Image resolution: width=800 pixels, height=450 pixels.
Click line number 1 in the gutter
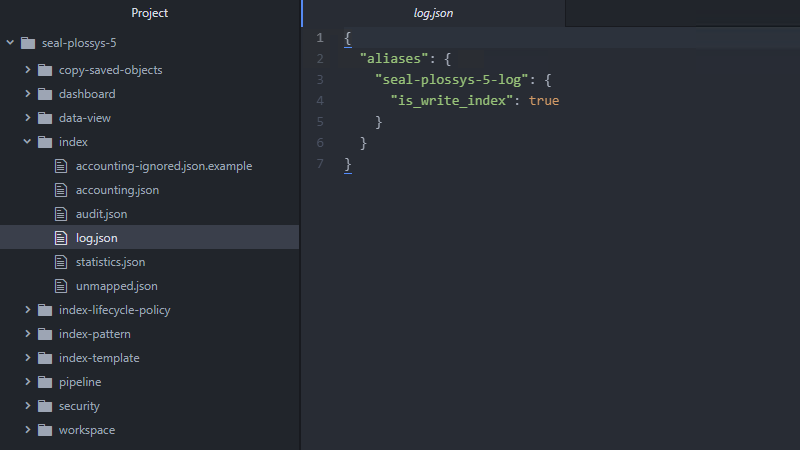tap(320, 38)
